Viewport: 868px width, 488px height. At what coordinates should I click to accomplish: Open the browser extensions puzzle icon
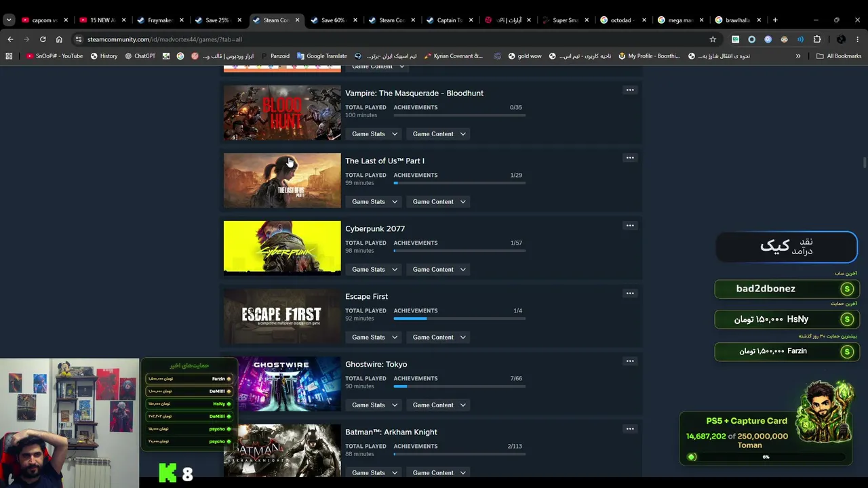(x=817, y=39)
